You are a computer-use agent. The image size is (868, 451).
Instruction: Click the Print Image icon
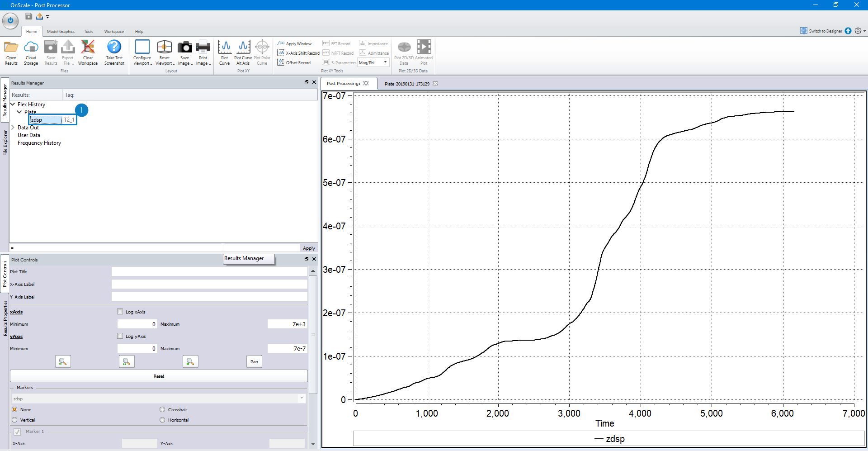coord(203,47)
